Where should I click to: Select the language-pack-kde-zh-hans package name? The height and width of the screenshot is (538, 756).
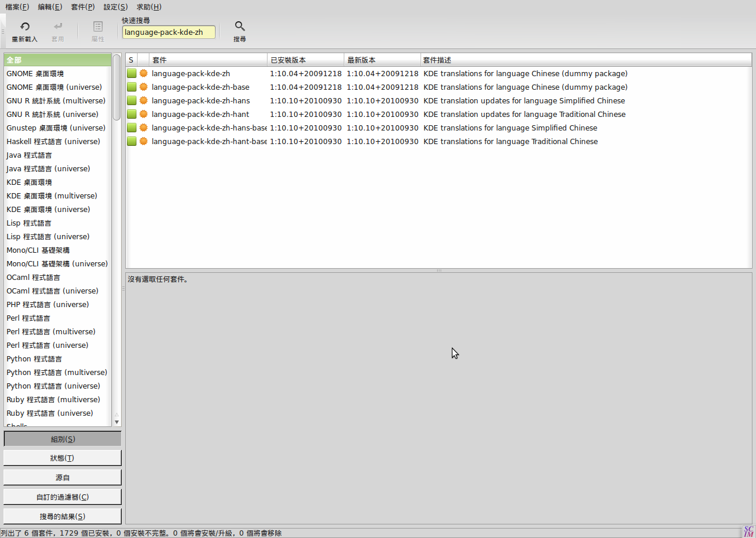point(201,101)
